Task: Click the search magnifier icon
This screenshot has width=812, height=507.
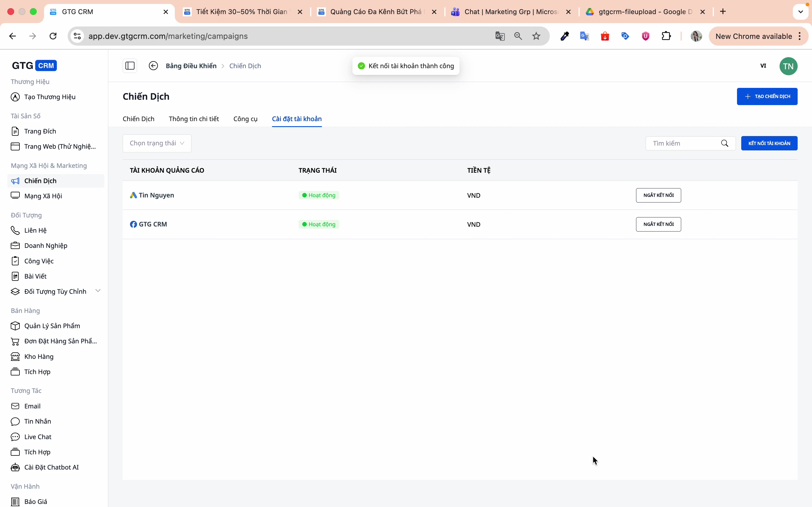Action: pos(725,144)
